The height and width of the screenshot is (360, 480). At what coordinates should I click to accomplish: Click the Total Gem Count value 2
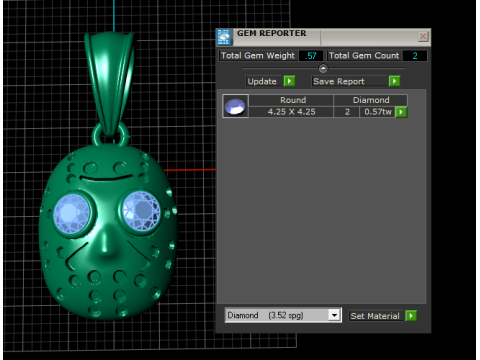pyautogui.click(x=415, y=56)
